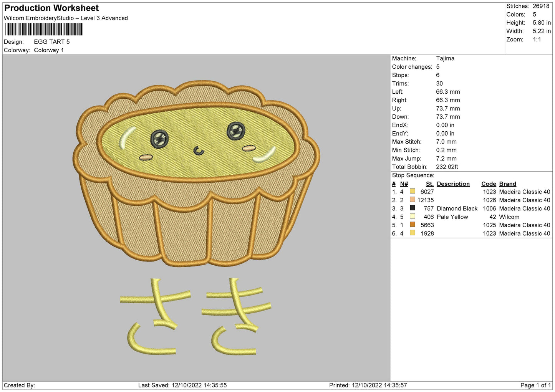Click the orange-brown swatch in stop 5
This screenshot has width=555, height=392.
click(x=413, y=225)
